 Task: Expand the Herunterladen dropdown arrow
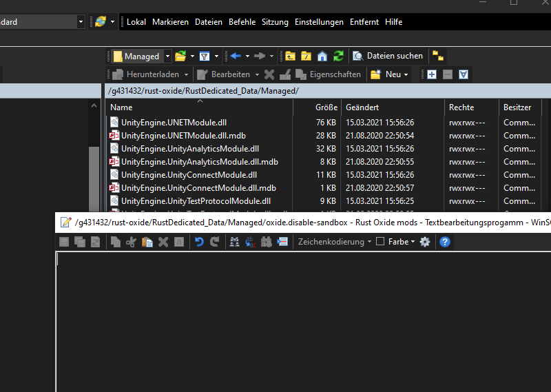click(186, 74)
